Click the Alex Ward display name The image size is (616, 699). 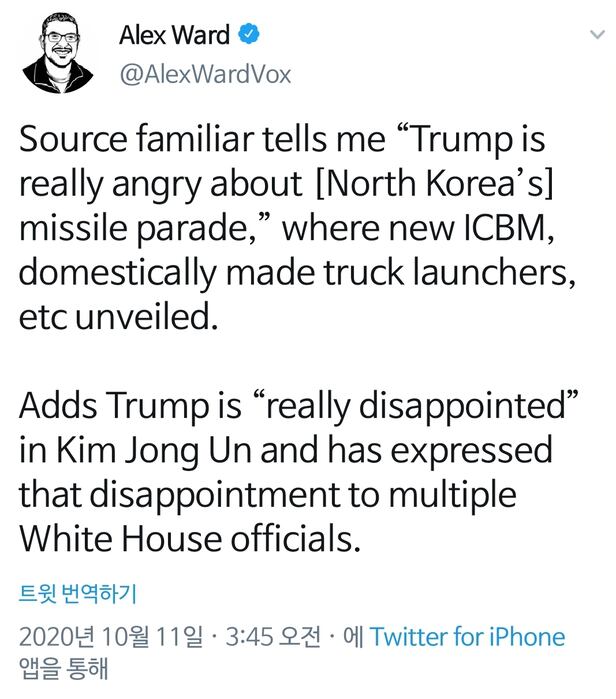coord(175,35)
